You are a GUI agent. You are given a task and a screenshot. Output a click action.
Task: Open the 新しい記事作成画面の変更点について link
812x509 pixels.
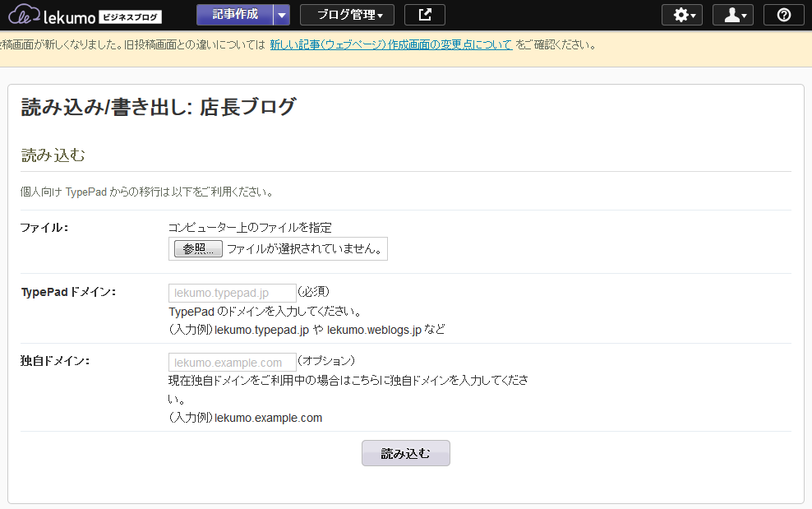click(x=391, y=44)
